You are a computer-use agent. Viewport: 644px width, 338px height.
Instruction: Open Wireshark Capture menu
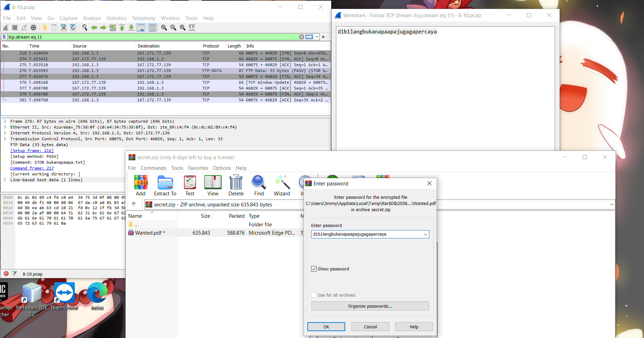pyautogui.click(x=68, y=18)
